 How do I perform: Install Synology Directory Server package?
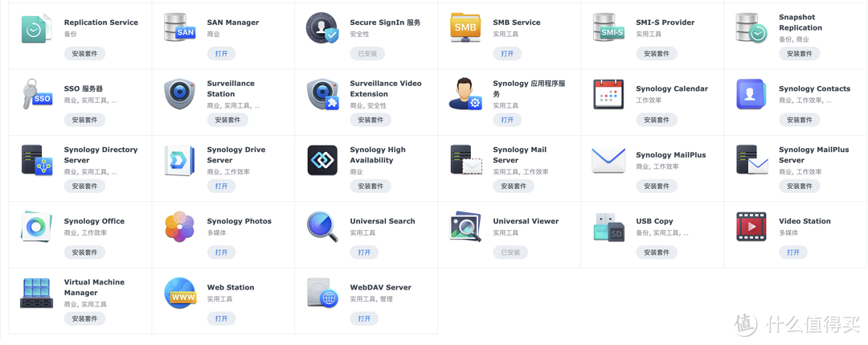(x=84, y=186)
